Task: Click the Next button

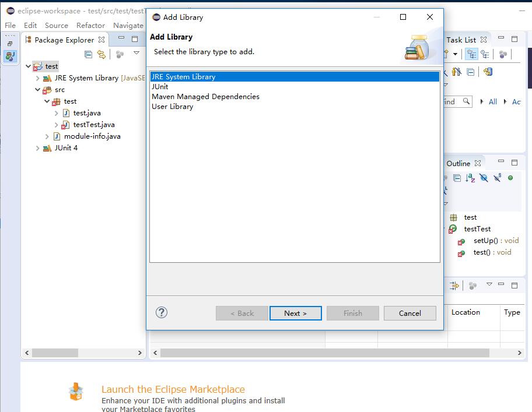Action: [296, 313]
